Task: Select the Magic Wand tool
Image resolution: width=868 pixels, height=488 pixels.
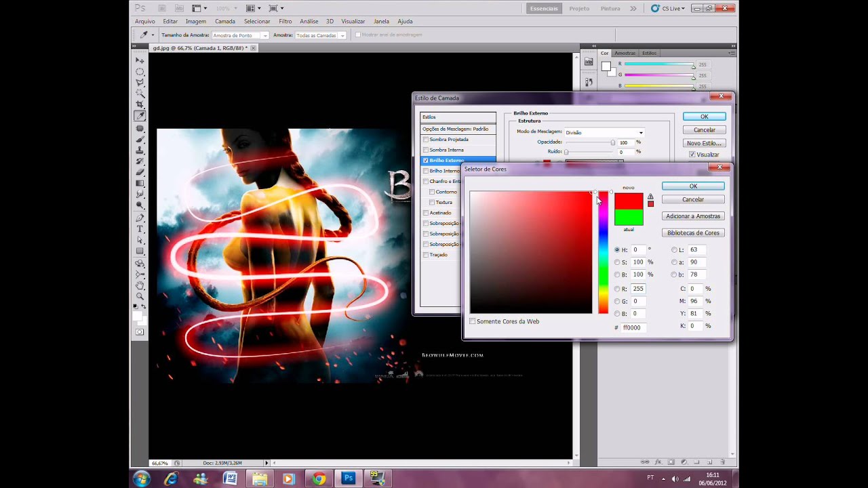Action: pyautogui.click(x=140, y=93)
